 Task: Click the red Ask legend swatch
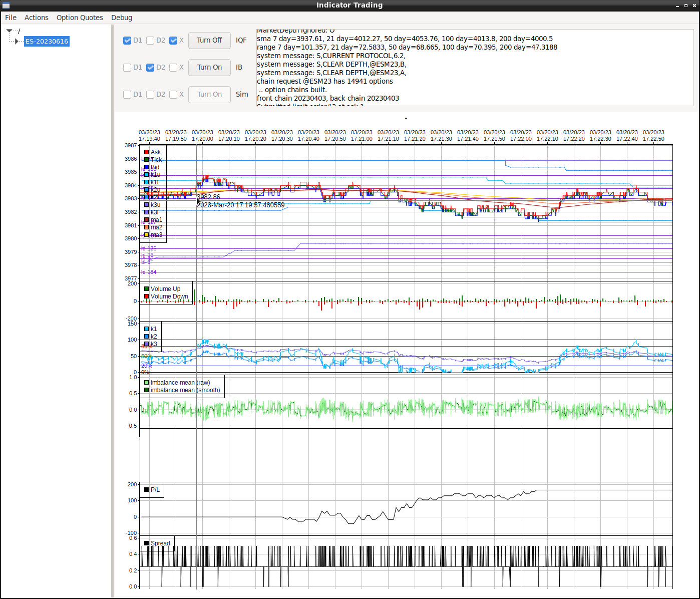pyautogui.click(x=146, y=152)
